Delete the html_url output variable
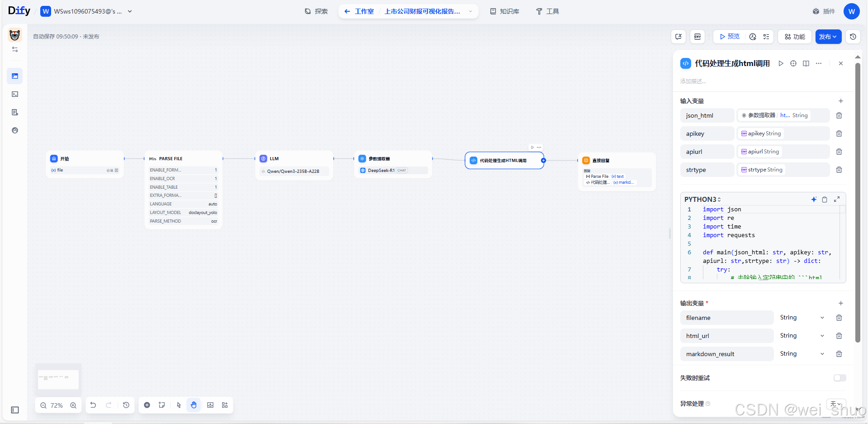The width and height of the screenshot is (868, 424). [x=839, y=336]
